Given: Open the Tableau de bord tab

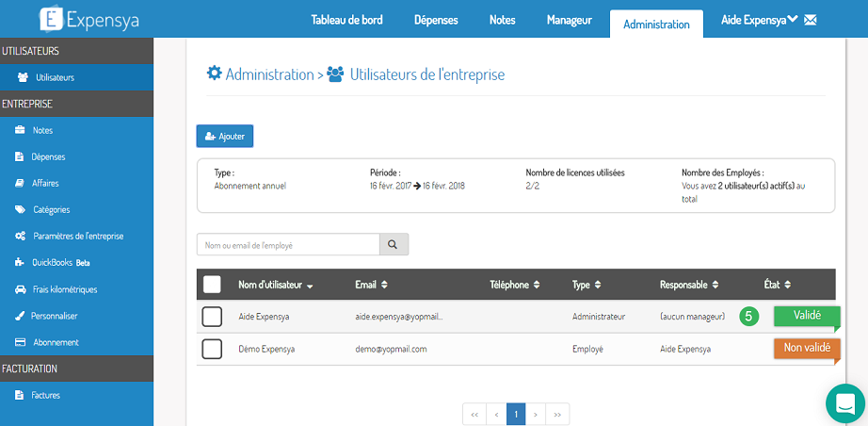Looking at the screenshot, I should pos(347,20).
